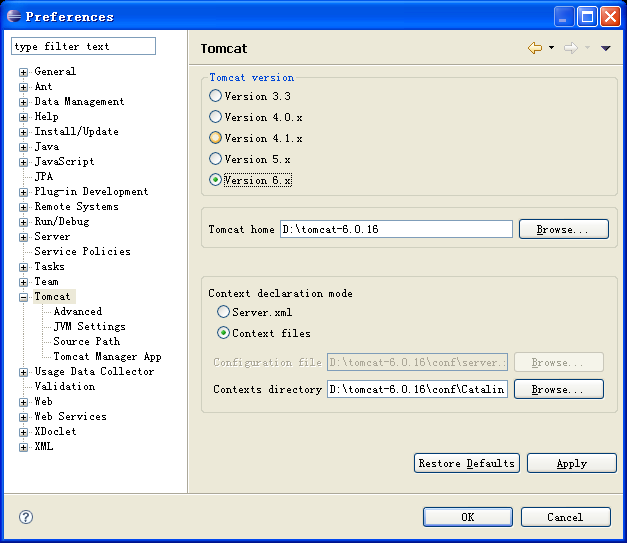The height and width of the screenshot is (543, 627).
Task: Select Tomcat Manager App item
Action: point(108,356)
